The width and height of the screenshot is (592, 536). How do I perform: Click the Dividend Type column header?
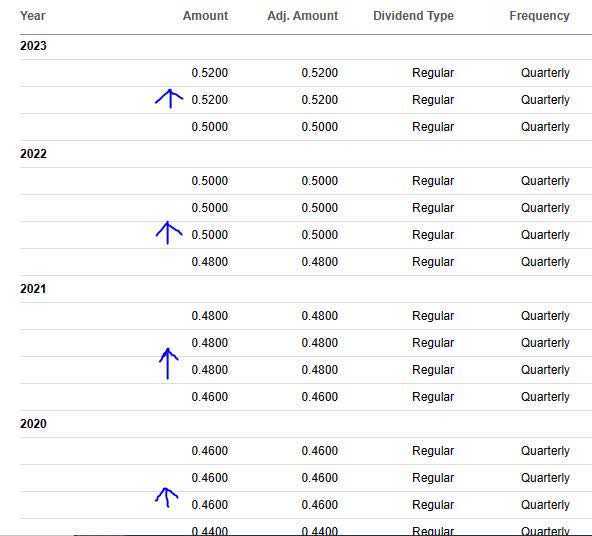pyautogui.click(x=413, y=16)
